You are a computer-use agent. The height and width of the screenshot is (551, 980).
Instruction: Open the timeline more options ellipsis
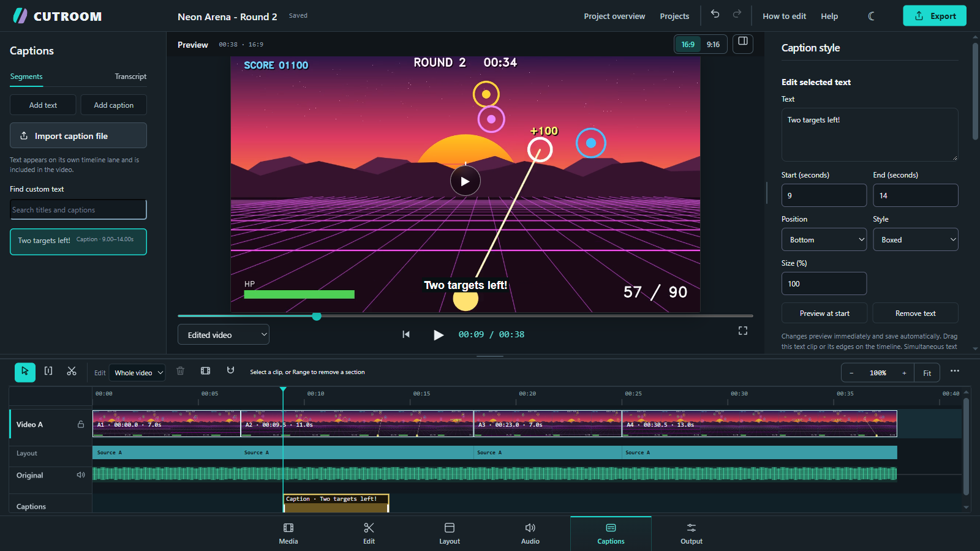[955, 371]
